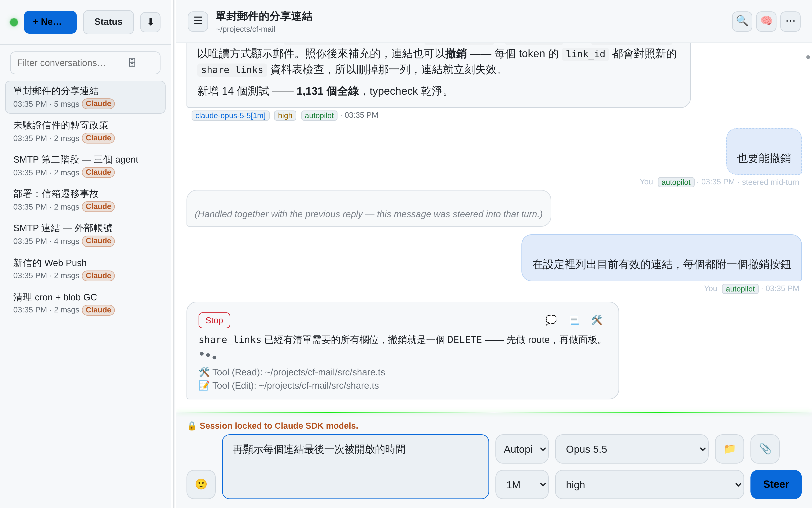The height and width of the screenshot is (508, 812).
Task: Click the ~/projects/cf-mail path in header
Action: click(x=245, y=29)
